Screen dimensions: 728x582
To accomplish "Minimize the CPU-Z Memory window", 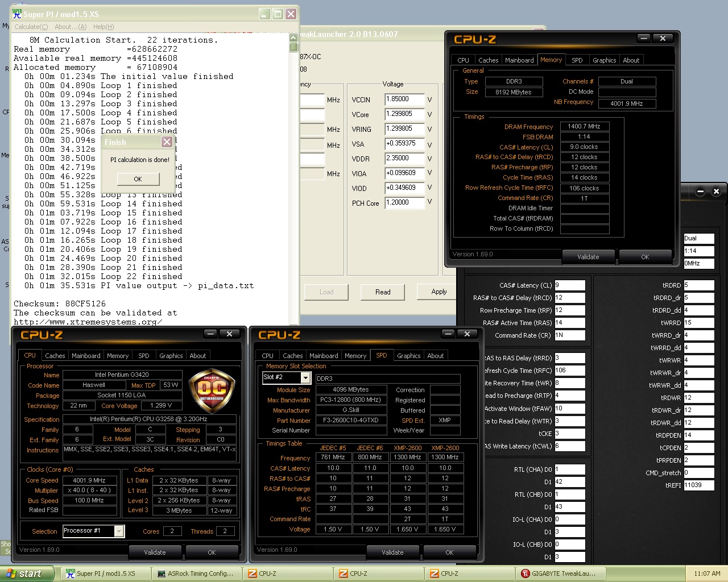I will [643, 38].
